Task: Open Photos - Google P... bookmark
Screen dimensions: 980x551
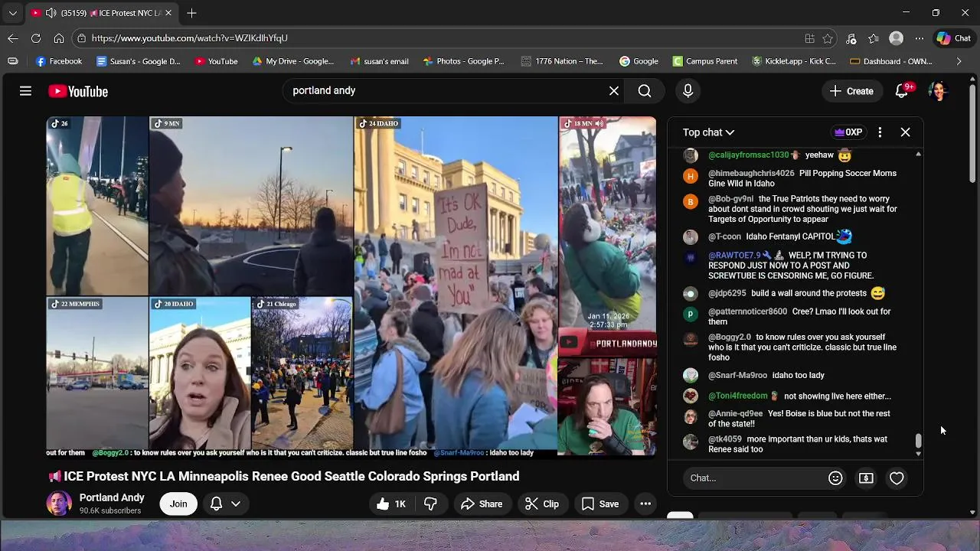Action: coord(463,61)
